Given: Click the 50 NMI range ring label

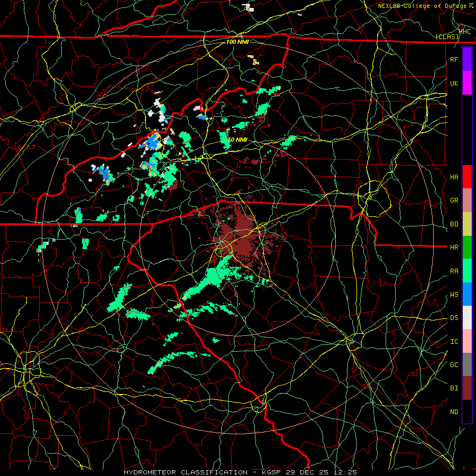Looking at the screenshot, I should click(237, 140).
